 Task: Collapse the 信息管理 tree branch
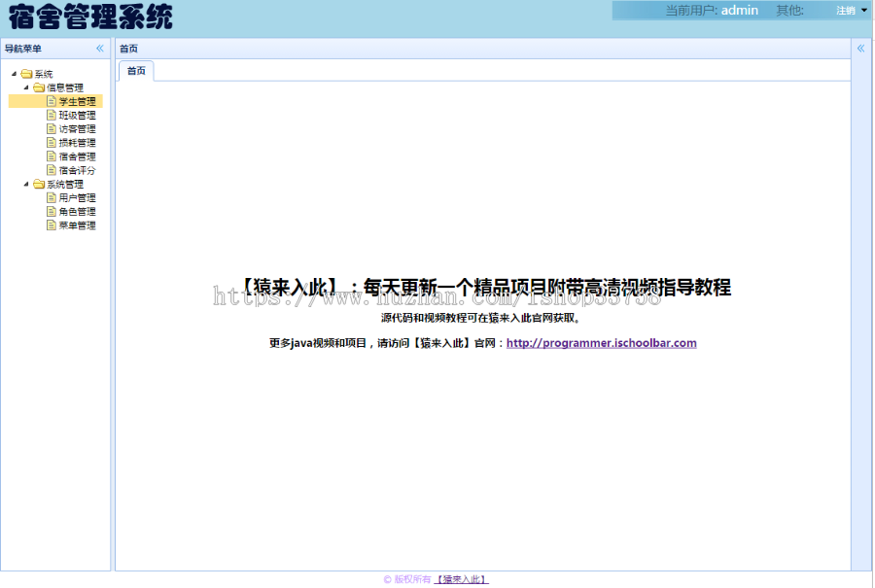pos(26,86)
